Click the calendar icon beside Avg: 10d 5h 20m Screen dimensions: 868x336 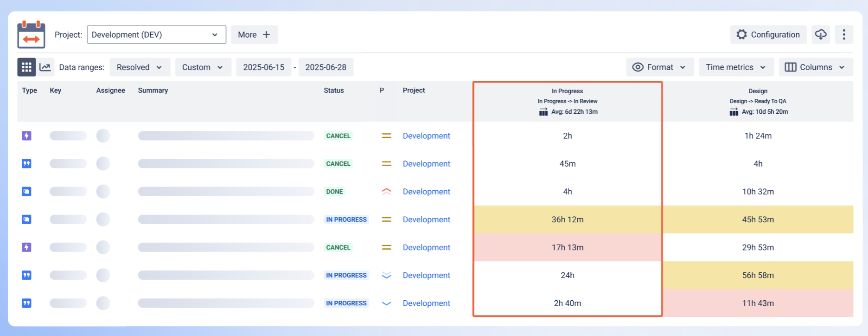pyautogui.click(x=734, y=111)
